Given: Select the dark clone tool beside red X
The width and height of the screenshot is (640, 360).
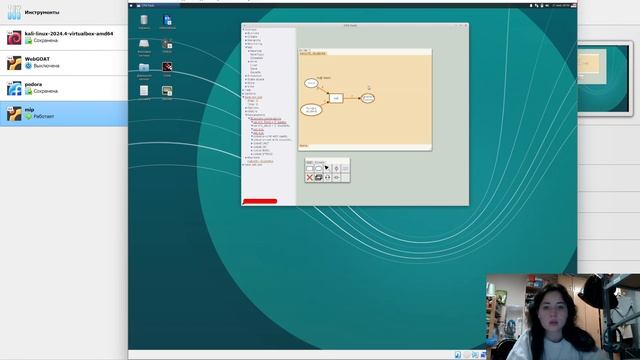Looking at the screenshot, I should (318, 178).
